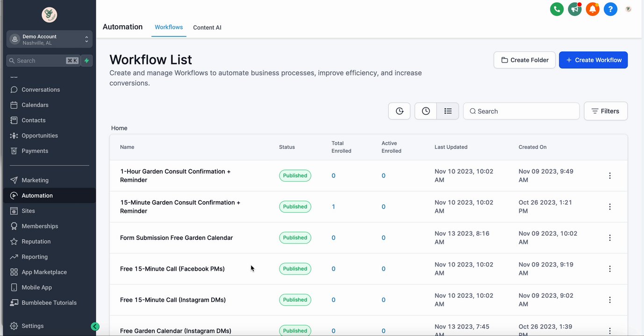Click the green lightning quick actions icon

(x=86, y=61)
